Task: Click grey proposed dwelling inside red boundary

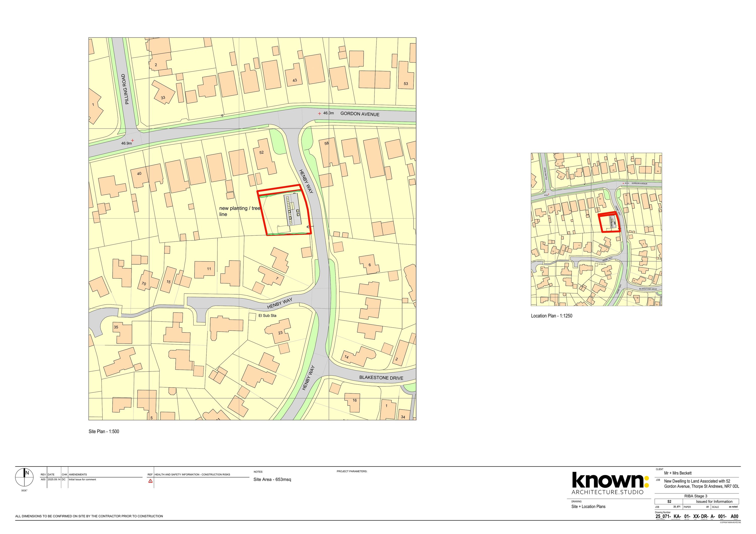Action: (x=293, y=209)
